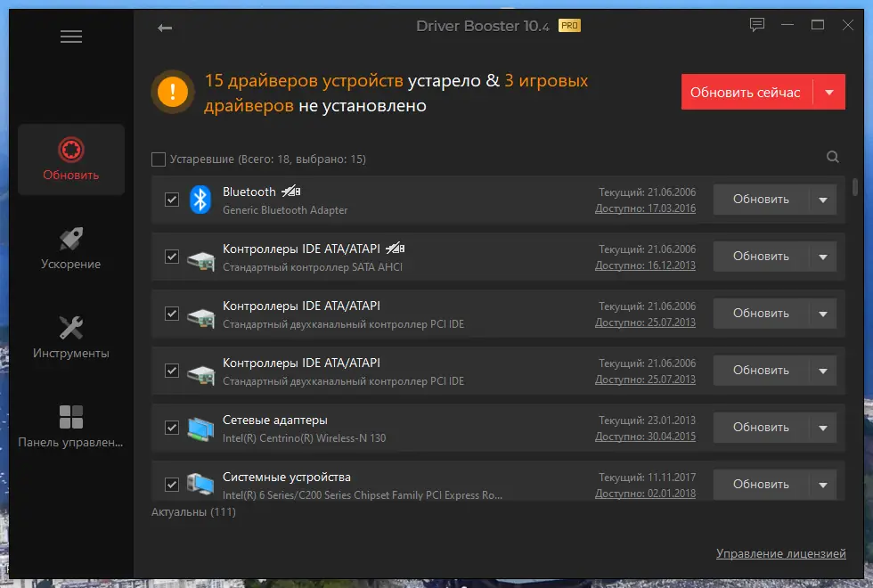Expand update options for SATA AHCI row
The image size is (873, 588).
pos(823,257)
